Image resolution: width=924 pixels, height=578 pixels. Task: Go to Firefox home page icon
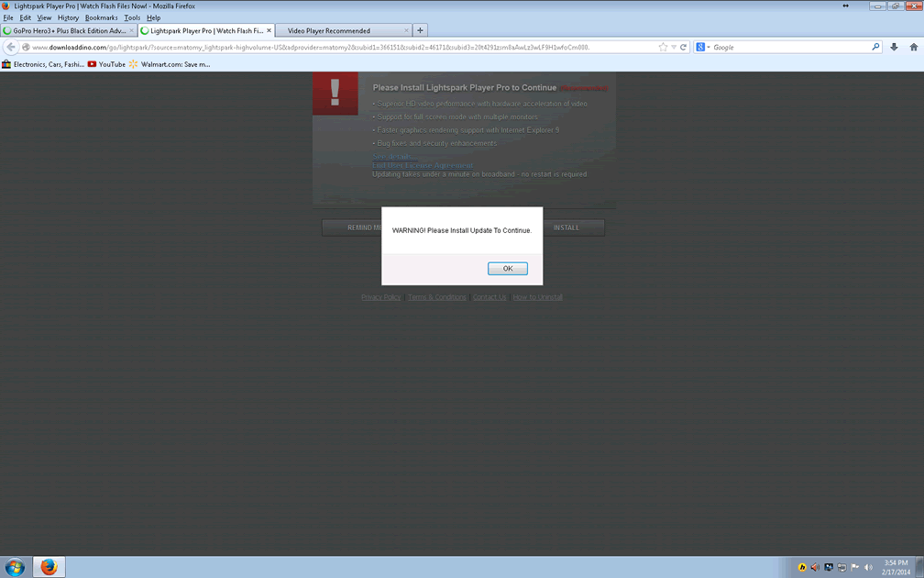(913, 48)
